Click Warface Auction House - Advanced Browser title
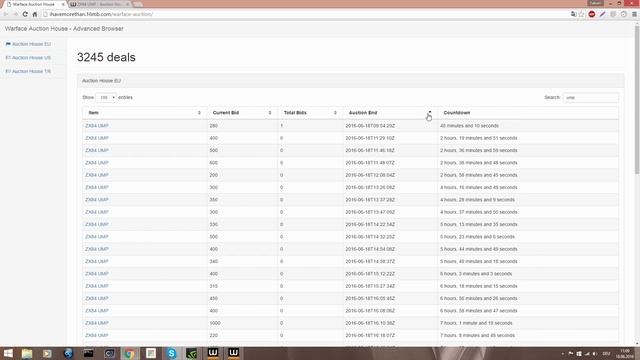Screen dimensions: 640x360 click(x=64, y=29)
